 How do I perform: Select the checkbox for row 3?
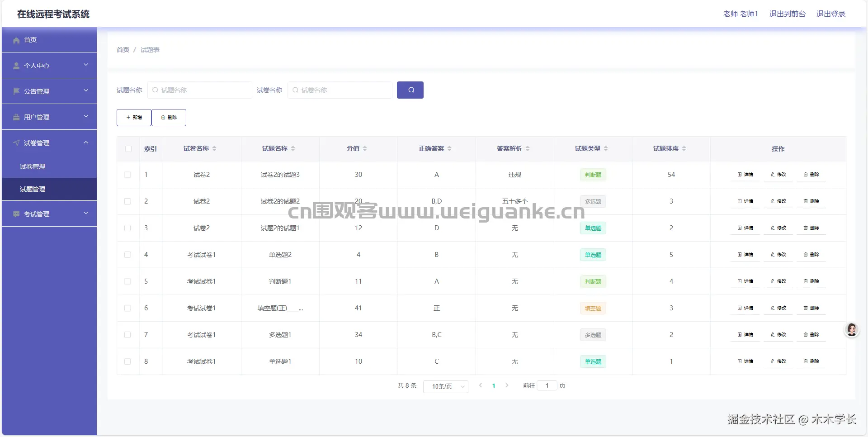[127, 228]
